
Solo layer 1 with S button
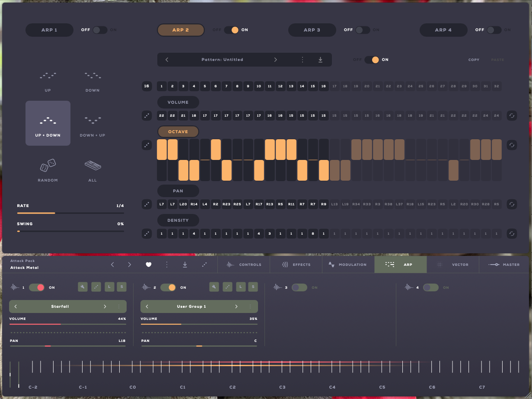point(122,287)
